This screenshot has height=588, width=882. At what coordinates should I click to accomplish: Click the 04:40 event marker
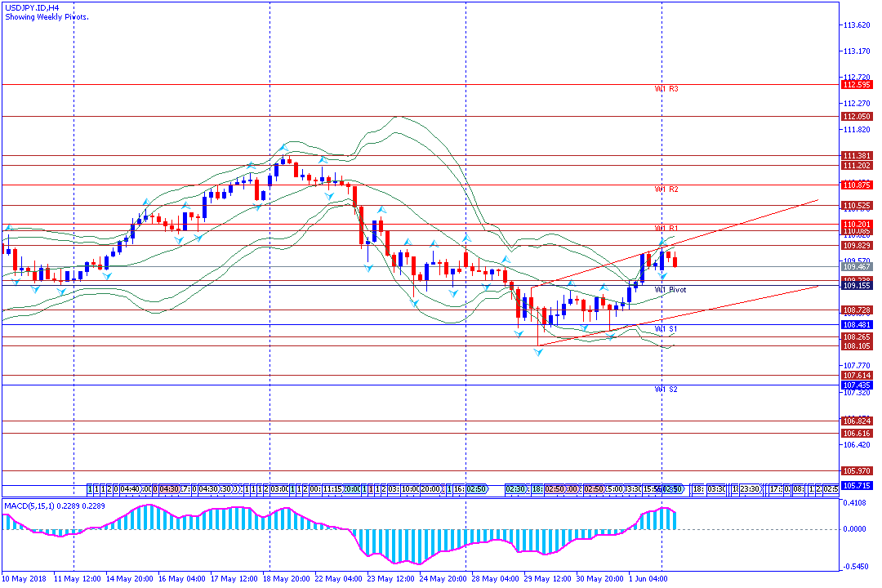(130, 489)
